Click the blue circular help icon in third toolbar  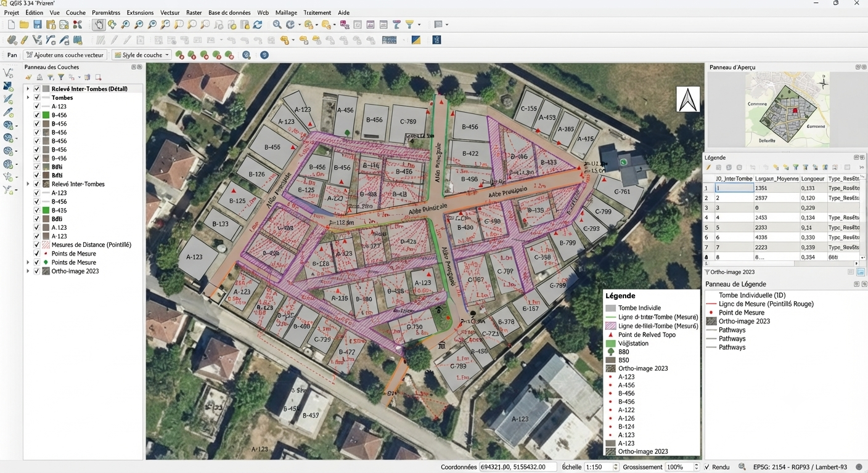coord(264,55)
